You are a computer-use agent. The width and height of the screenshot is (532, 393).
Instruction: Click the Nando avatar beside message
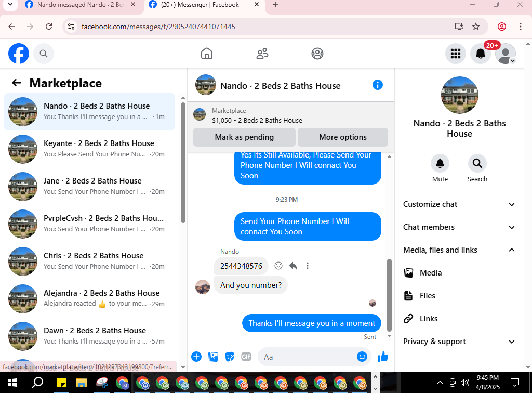click(x=203, y=287)
